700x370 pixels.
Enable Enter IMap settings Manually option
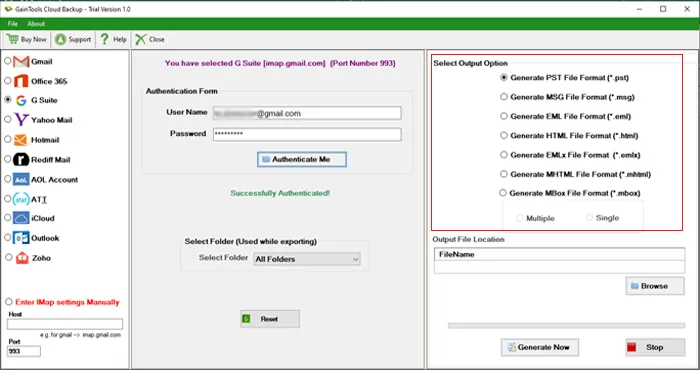[8, 302]
